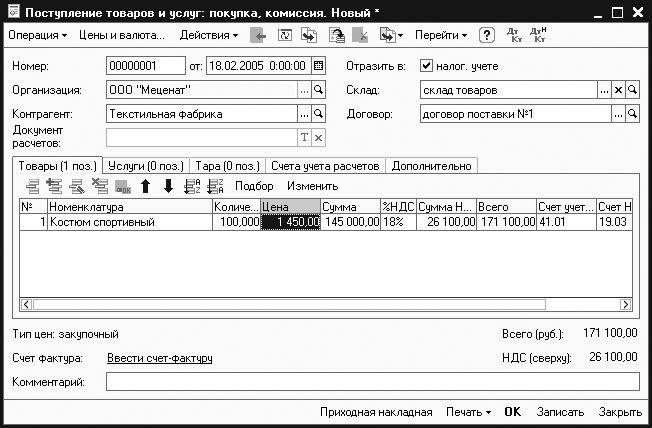Click the magnifier icon of Организация field
Screen dimensions: 652x428
319,90
